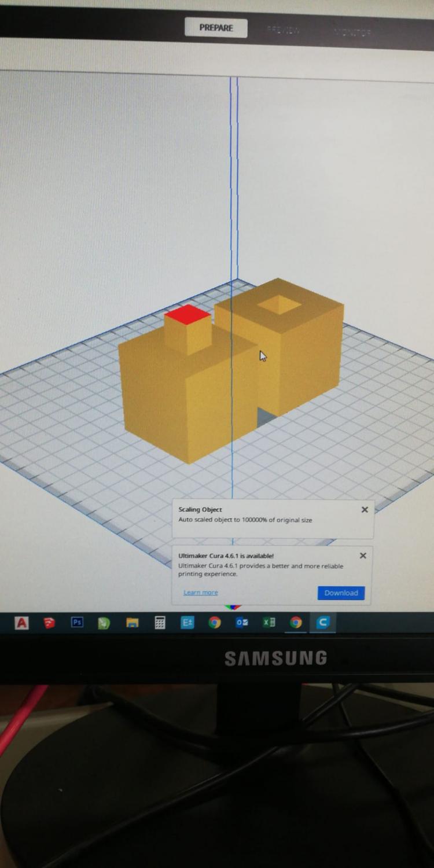This screenshot has height=868, width=434.
Task: Switch to the PREPARE stage tab
Action: click(216, 28)
